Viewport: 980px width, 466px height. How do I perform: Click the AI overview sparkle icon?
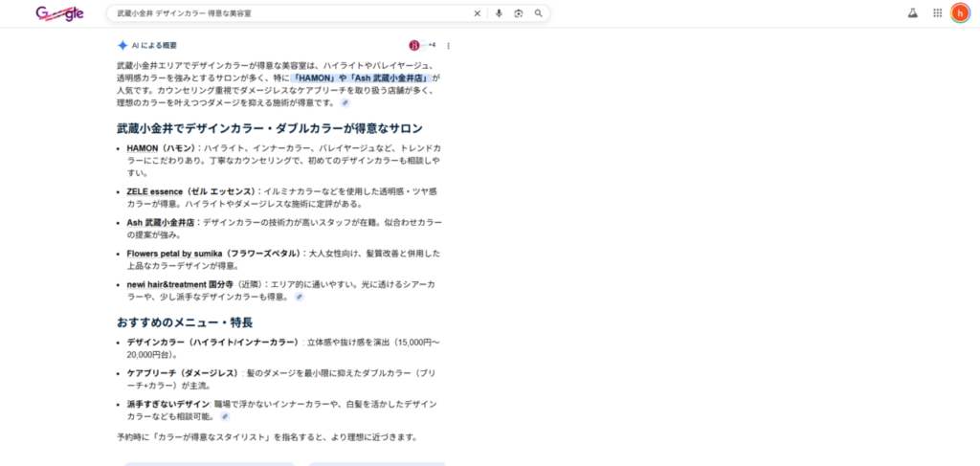tap(122, 46)
